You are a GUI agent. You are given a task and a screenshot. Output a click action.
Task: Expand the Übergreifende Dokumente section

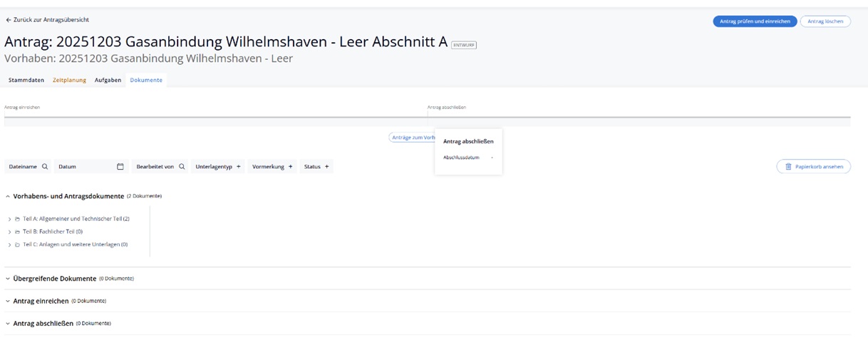pos(8,279)
